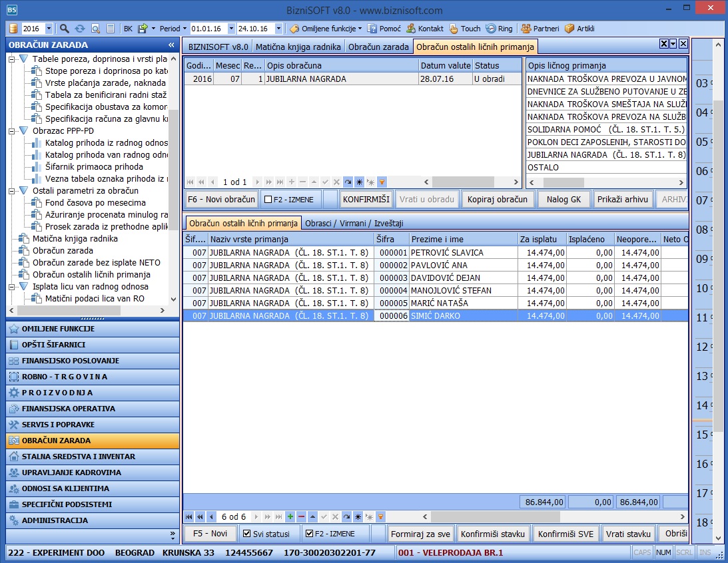
Task: Open the year 2016 dropdown
Action: pyautogui.click(x=51, y=29)
